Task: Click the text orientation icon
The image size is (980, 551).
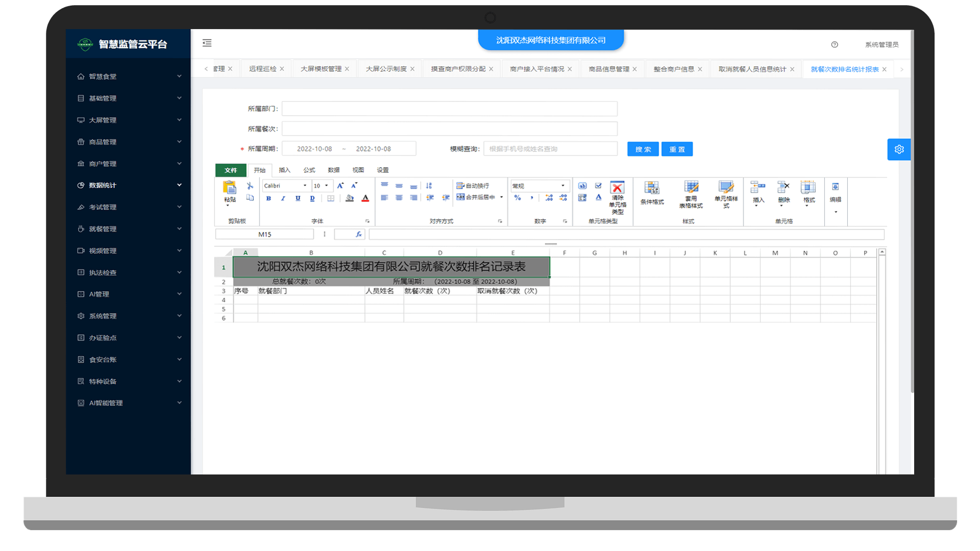Action: pyautogui.click(x=429, y=186)
